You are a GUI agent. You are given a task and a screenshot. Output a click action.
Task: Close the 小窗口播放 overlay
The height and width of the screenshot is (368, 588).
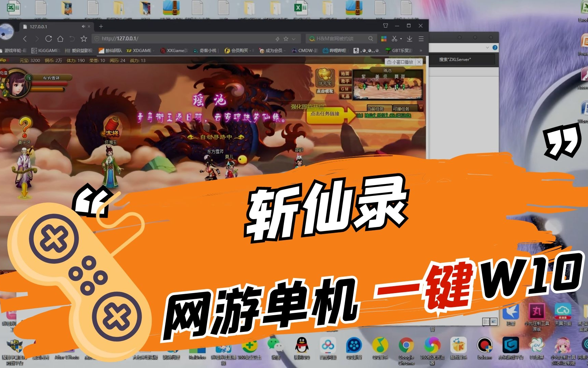(419, 62)
